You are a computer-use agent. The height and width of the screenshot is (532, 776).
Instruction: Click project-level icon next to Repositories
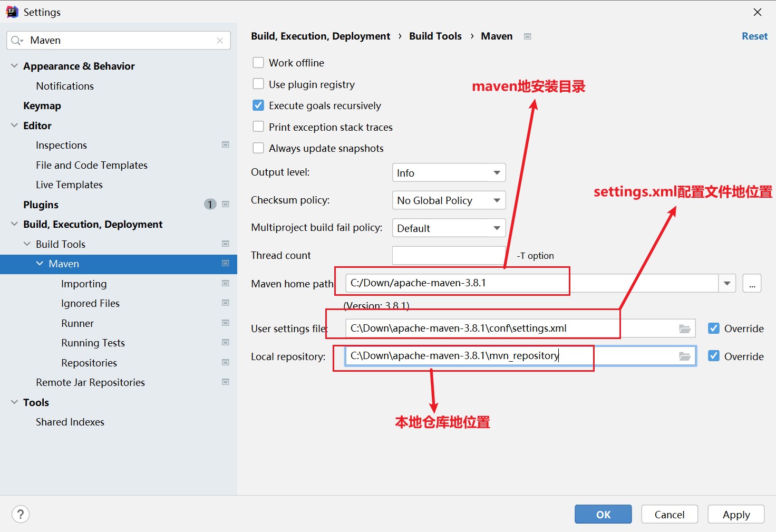point(226,362)
